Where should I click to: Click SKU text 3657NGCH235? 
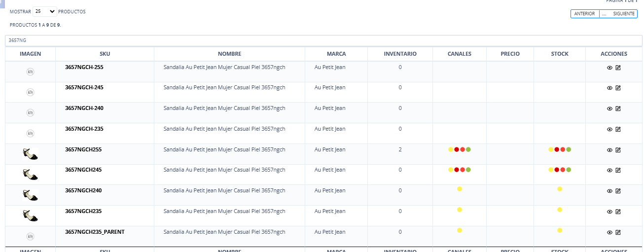coord(83,211)
